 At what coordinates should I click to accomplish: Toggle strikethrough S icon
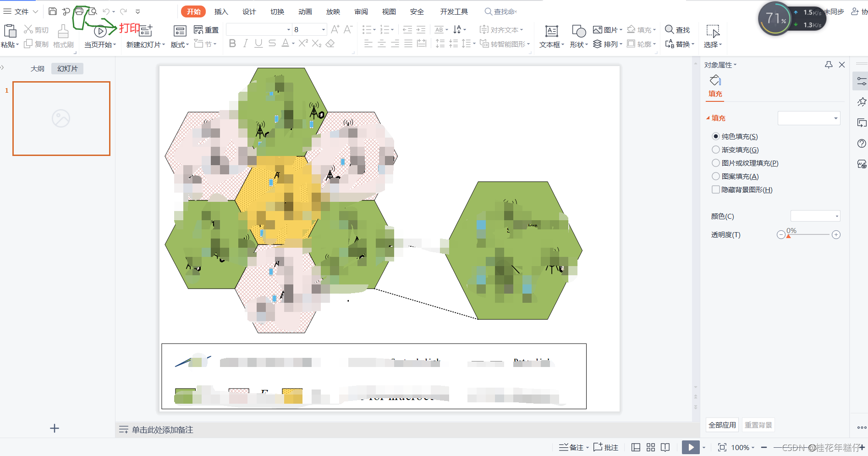[272, 44]
